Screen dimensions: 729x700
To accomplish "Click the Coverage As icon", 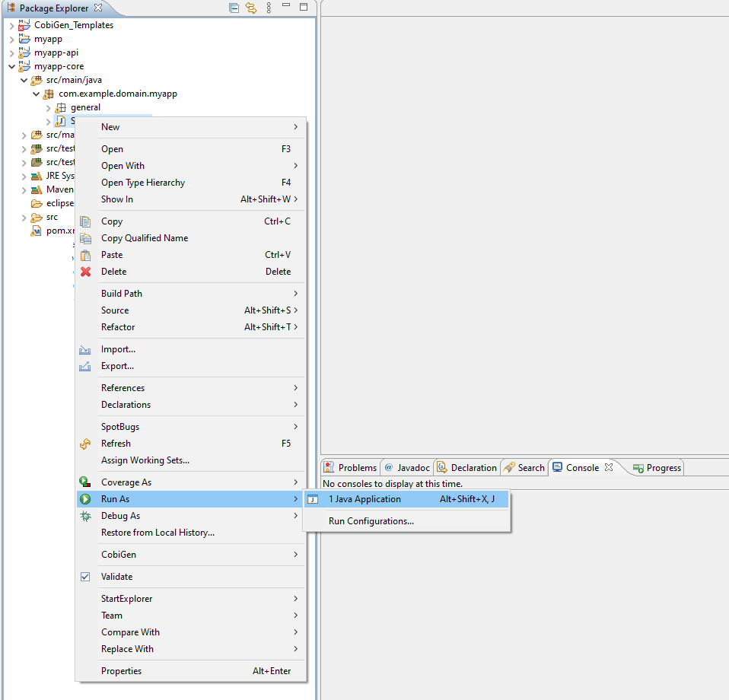I will tap(86, 482).
